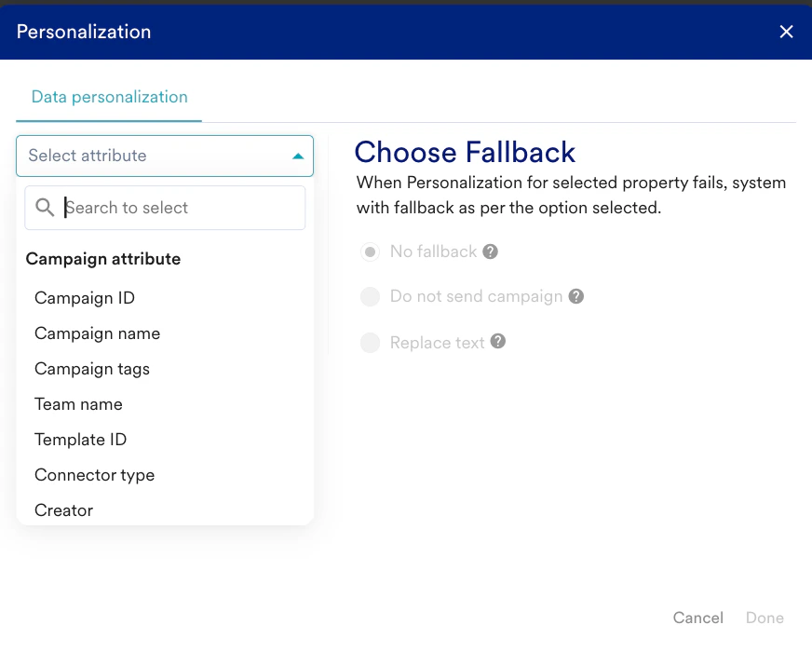Click the Search to select field
The height and width of the screenshot is (652, 812).
point(177,208)
